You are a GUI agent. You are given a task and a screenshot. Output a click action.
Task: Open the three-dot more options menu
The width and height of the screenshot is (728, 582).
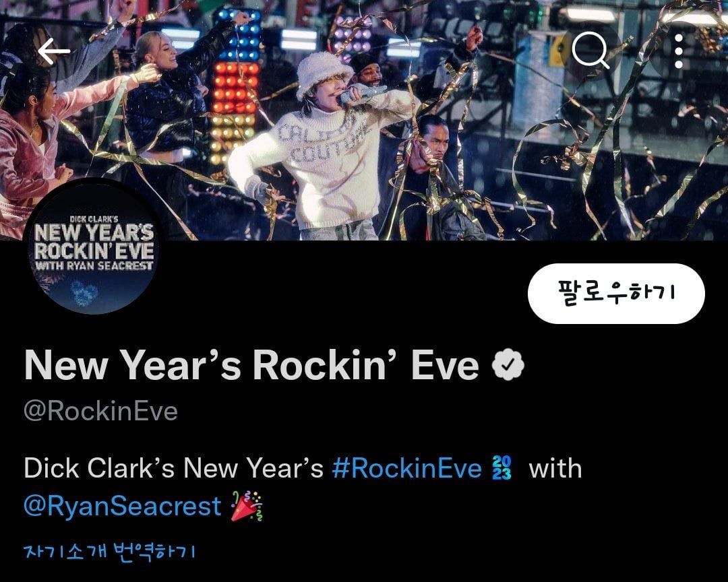[x=678, y=51]
